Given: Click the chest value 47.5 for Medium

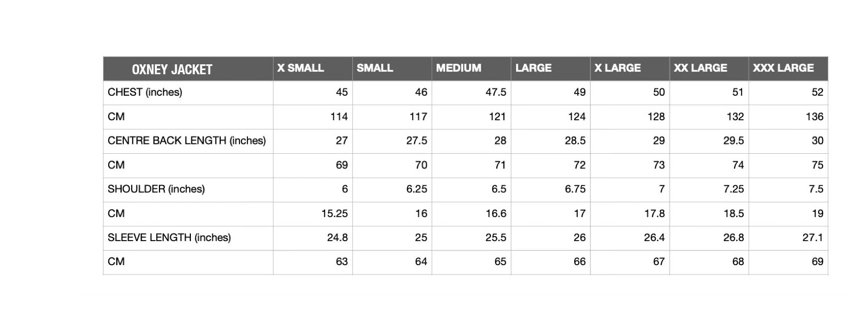Looking at the screenshot, I should coord(496,92).
